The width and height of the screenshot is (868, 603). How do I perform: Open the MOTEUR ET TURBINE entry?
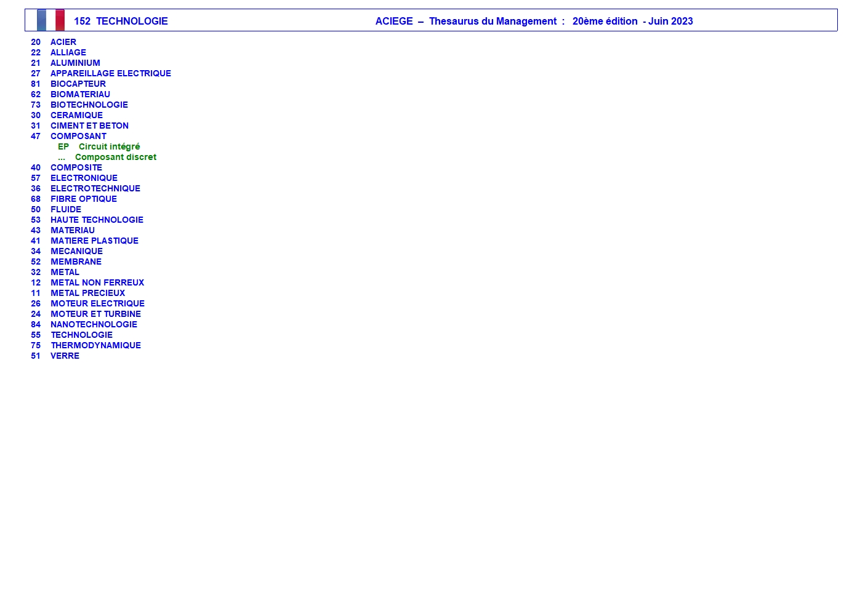(x=95, y=314)
